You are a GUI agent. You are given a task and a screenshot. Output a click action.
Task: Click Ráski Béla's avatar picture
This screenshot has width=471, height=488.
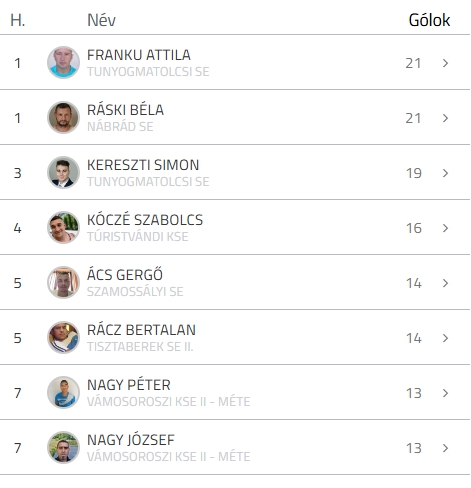click(63, 117)
